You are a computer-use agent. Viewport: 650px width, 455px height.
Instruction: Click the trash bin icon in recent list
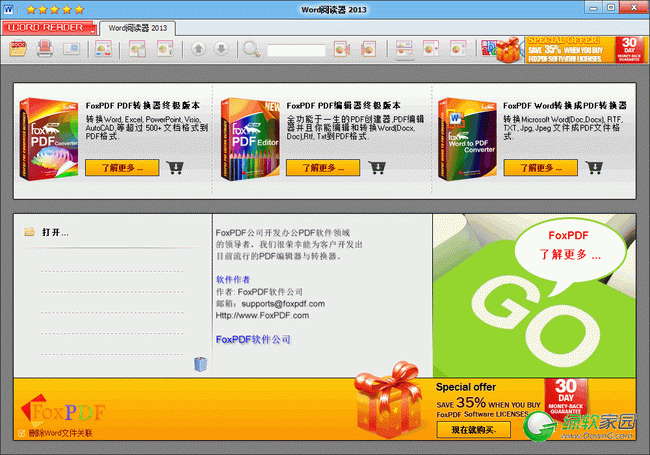(x=201, y=365)
